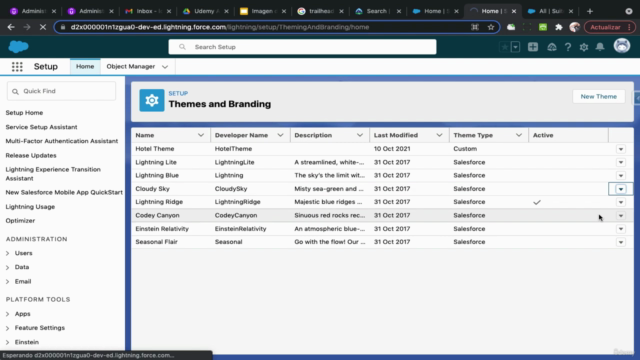Stop loading the page

click(x=43, y=27)
